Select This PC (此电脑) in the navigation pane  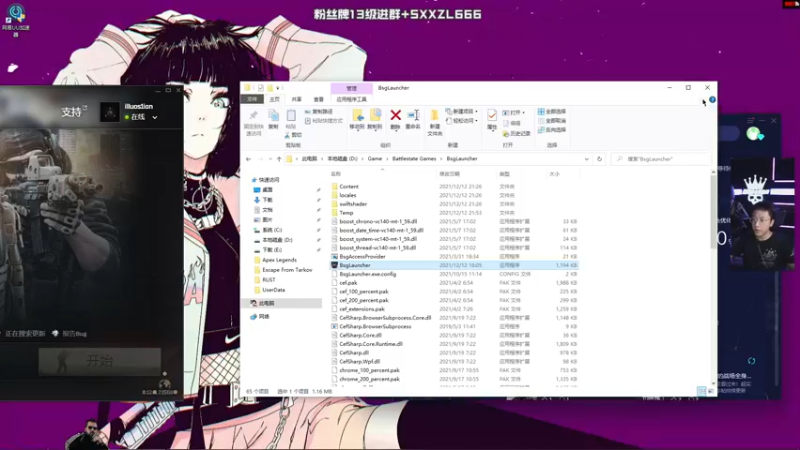point(266,304)
